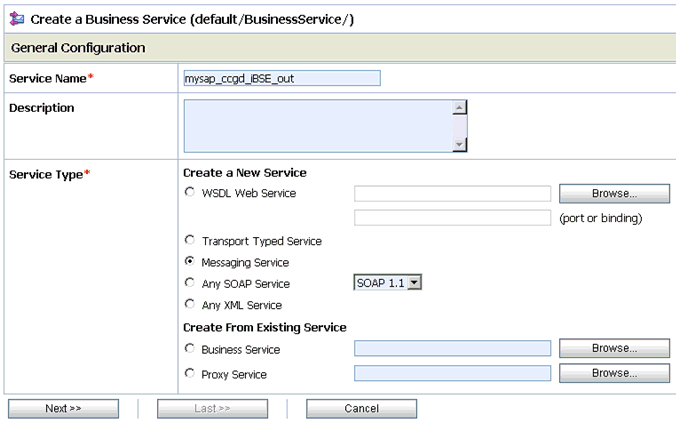
Task: Choose Proxy Service radio button
Action: tap(190, 374)
